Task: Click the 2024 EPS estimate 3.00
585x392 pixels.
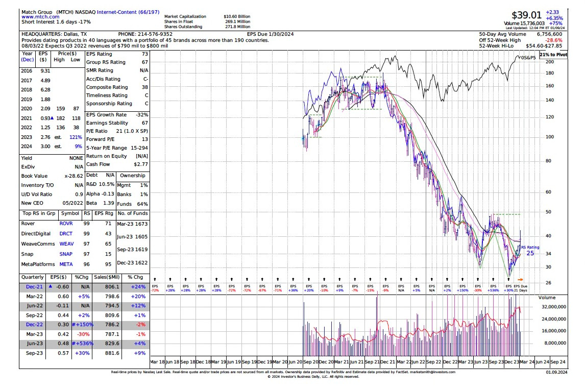Action: 45,146
